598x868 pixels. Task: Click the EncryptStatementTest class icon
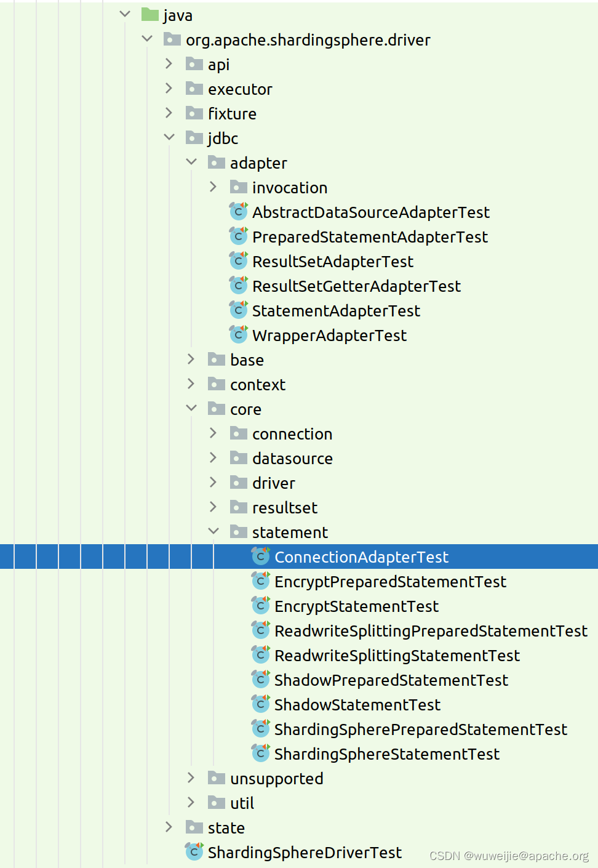pos(260,606)
